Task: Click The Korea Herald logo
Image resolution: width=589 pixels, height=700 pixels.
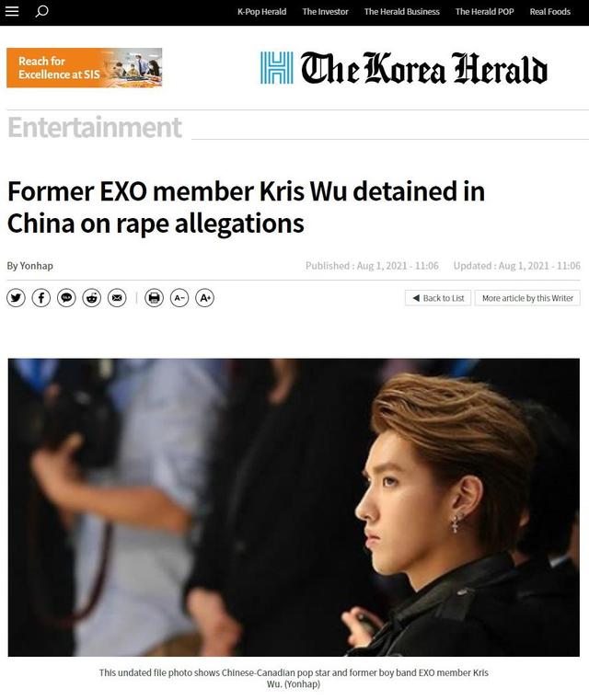Action: coord(404,68)
